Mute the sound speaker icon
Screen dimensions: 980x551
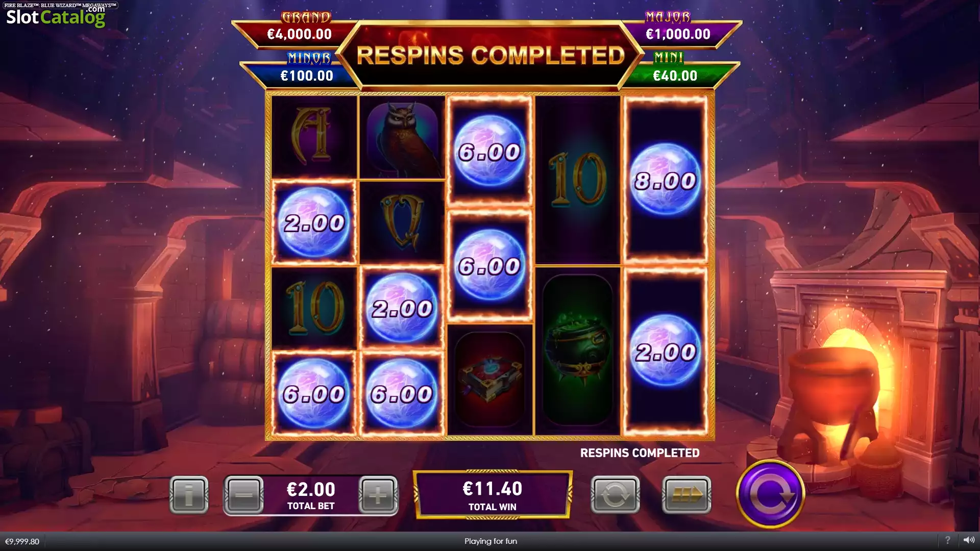968,540
